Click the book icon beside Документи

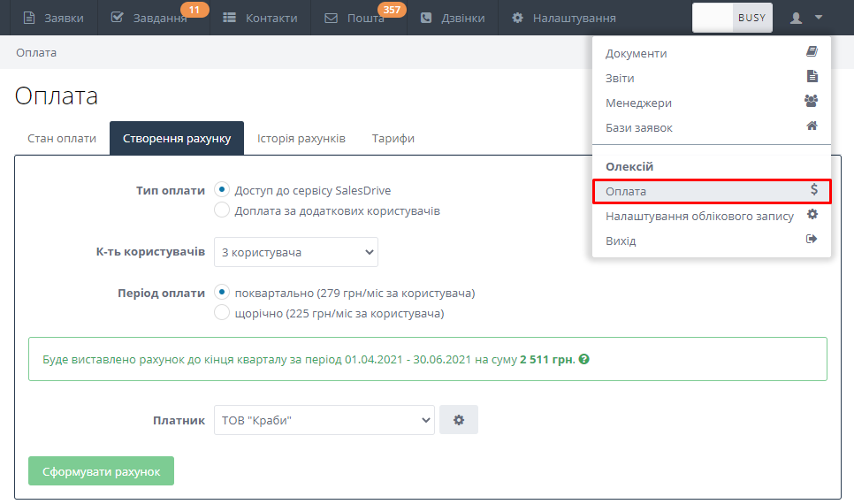click(x=812, y=52)
